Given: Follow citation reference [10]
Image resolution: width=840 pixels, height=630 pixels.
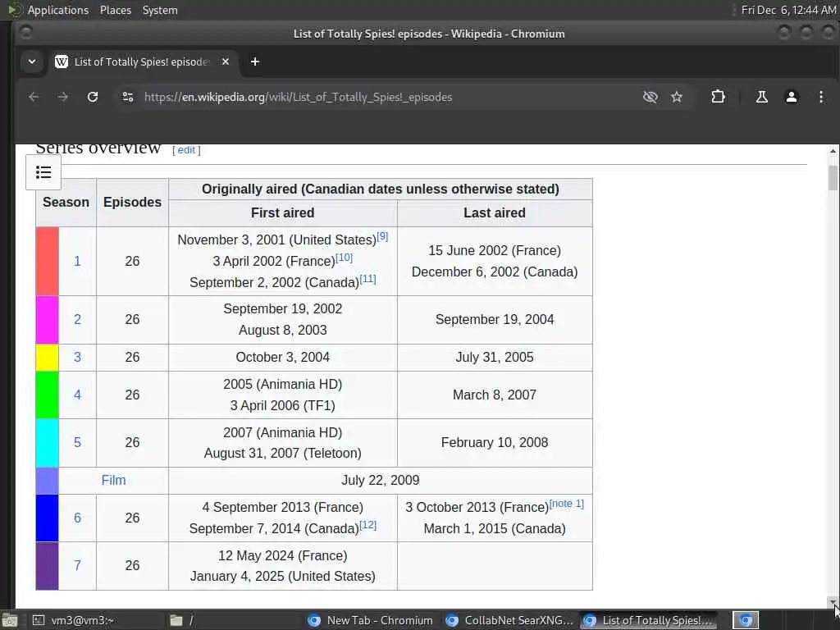Looking at the screenshot, I should [x=344, y=258].
